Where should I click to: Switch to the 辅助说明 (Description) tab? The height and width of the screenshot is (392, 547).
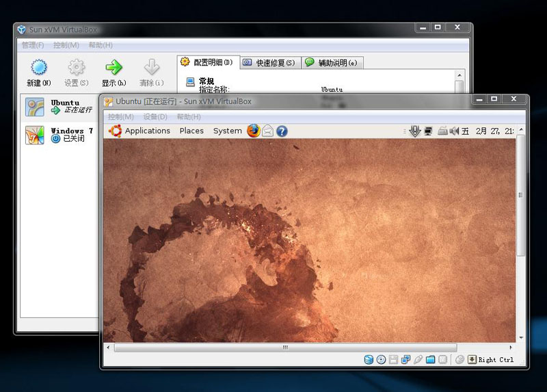coord(332,63)
